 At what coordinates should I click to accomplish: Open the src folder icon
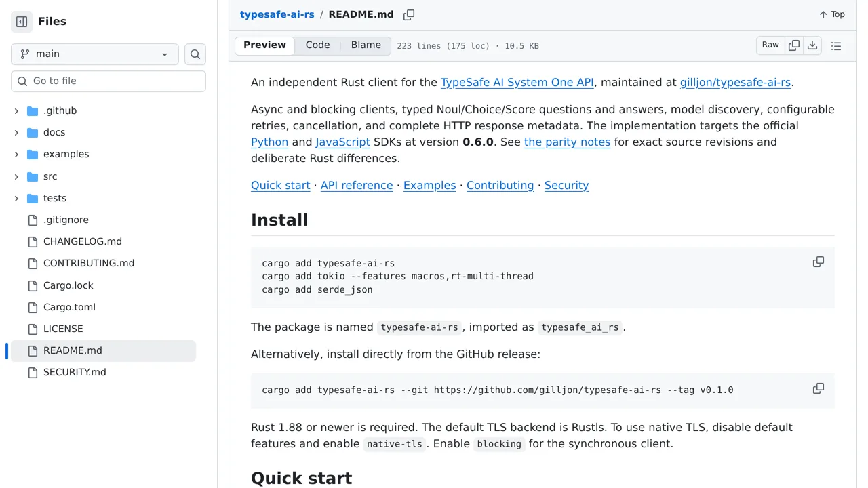click(33, 177)
